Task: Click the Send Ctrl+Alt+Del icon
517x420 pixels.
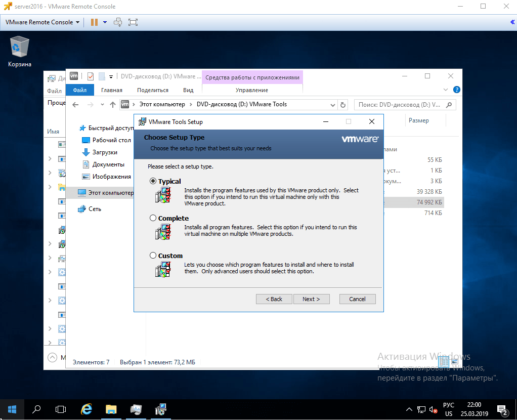Action: 118,22
